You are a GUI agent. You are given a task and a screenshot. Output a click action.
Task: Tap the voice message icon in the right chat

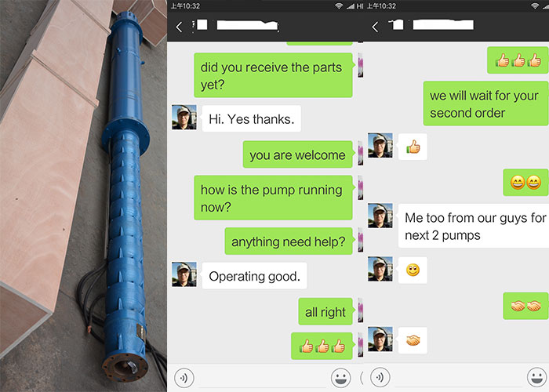[x=380, y=378]
